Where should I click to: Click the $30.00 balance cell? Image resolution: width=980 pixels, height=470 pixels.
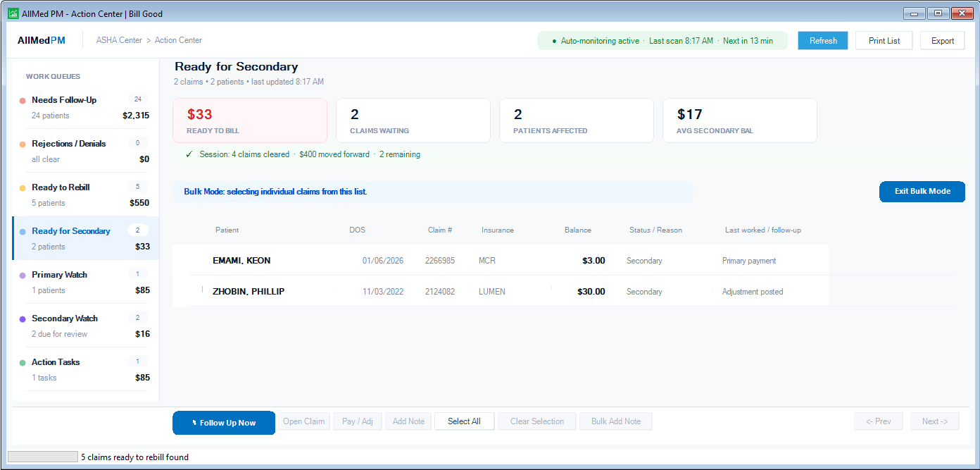tap(591, 292)
